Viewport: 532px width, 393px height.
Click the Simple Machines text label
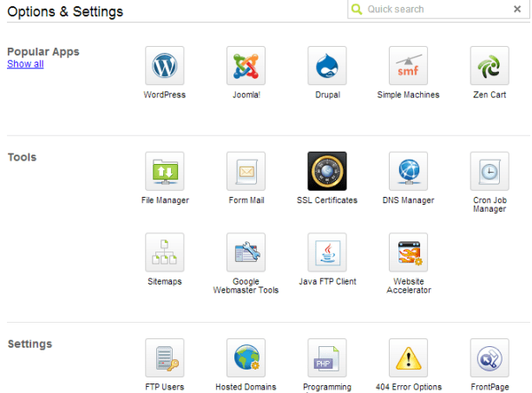tap(408, 95)
